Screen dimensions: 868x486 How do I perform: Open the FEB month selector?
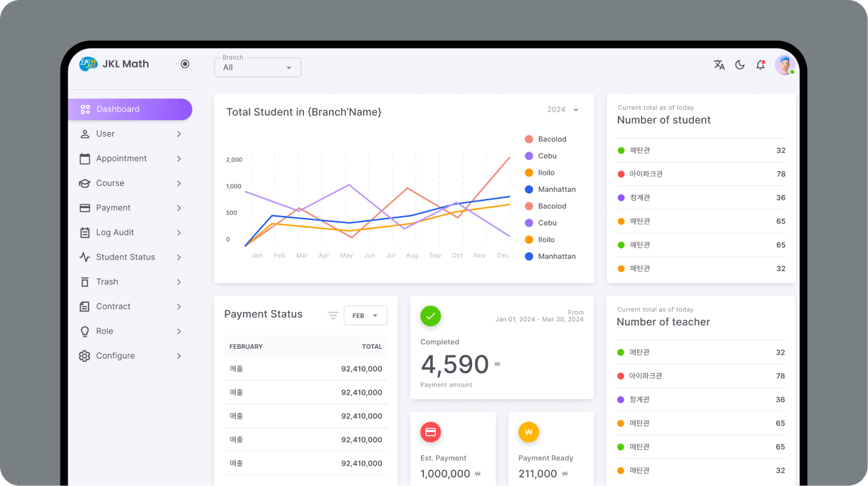tap(365, 315)
